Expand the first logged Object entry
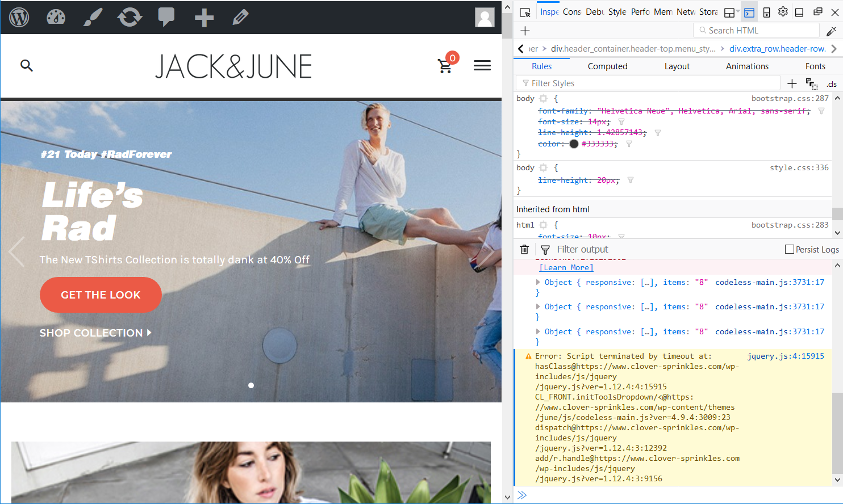The height and width of the screenshot is (504, 843). 538,282
